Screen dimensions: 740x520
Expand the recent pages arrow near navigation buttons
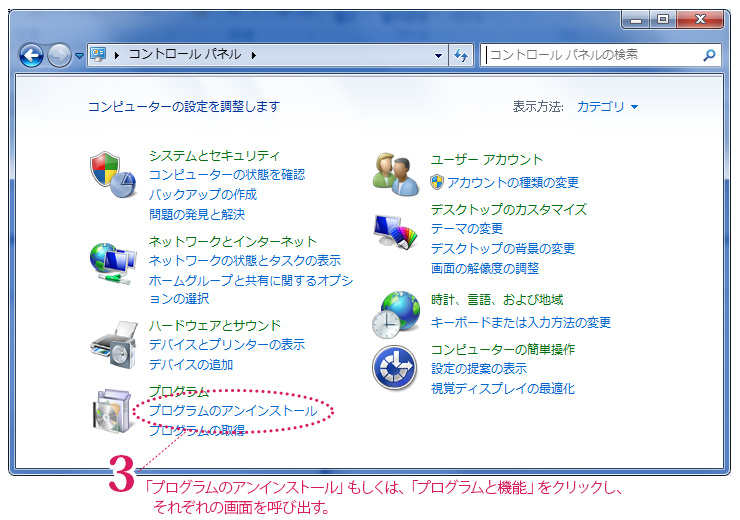point(79,56)
